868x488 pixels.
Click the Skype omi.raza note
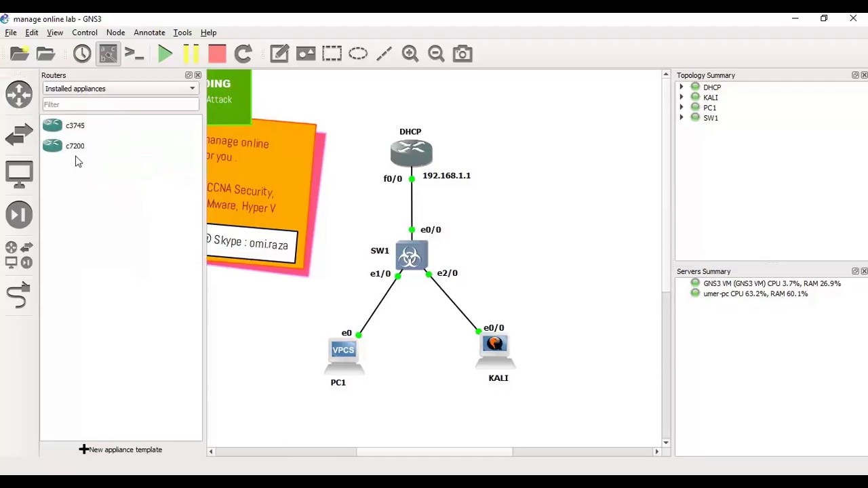pyautogui.click(x=251, y=243)
